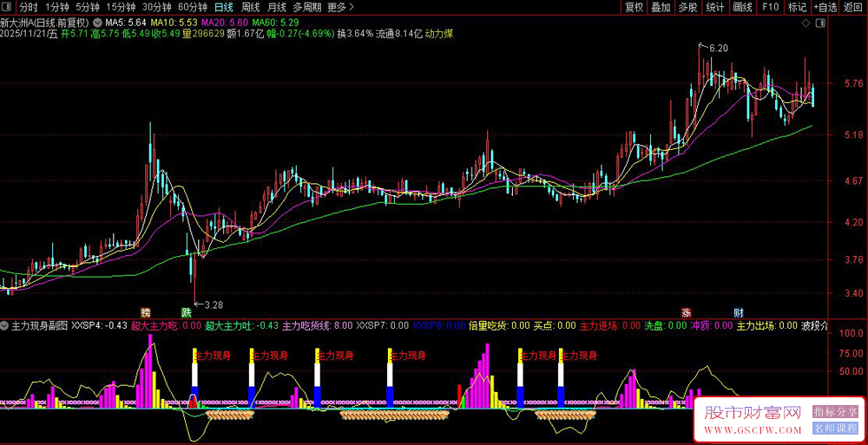Click the 涨 marker icon under the chart
The image size is (868, 445).
pos(687,312)
